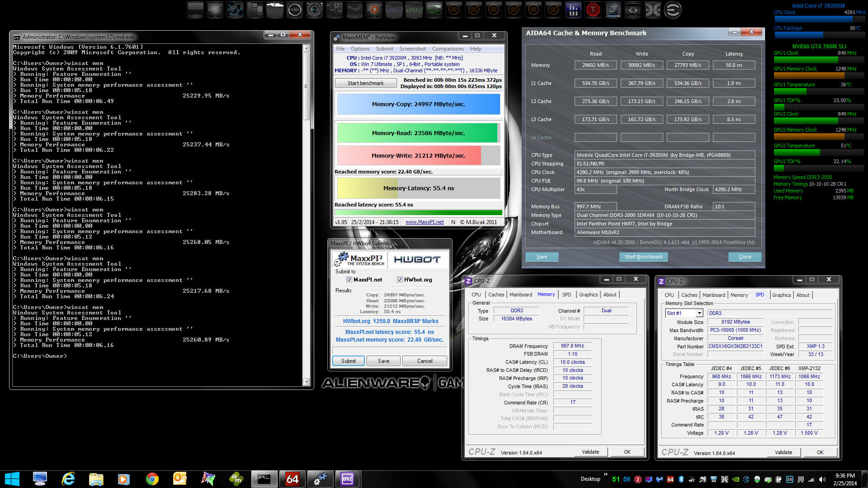Image resolution: width=868 pixels, height=488 pixels.
Task: Click the Memory-Latency result bar in MaxxMEM
Action: point(418,188)
